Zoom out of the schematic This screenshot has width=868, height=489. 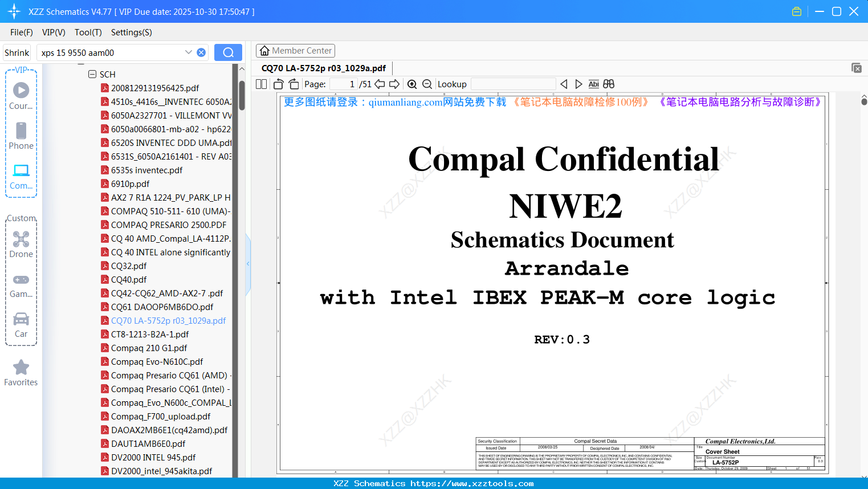tap(427, 84)
